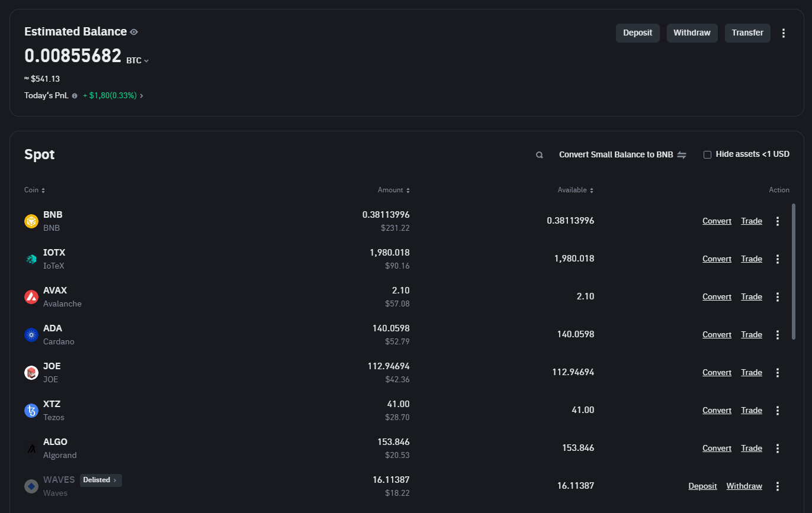Open more options for IOTX row

(x=778, y=259)
